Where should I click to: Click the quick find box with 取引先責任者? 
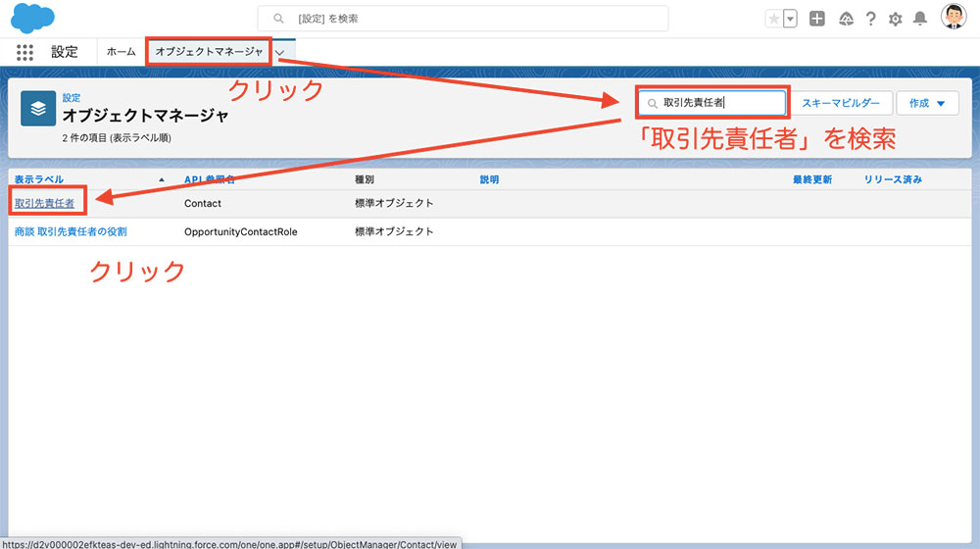pos(712,103)
